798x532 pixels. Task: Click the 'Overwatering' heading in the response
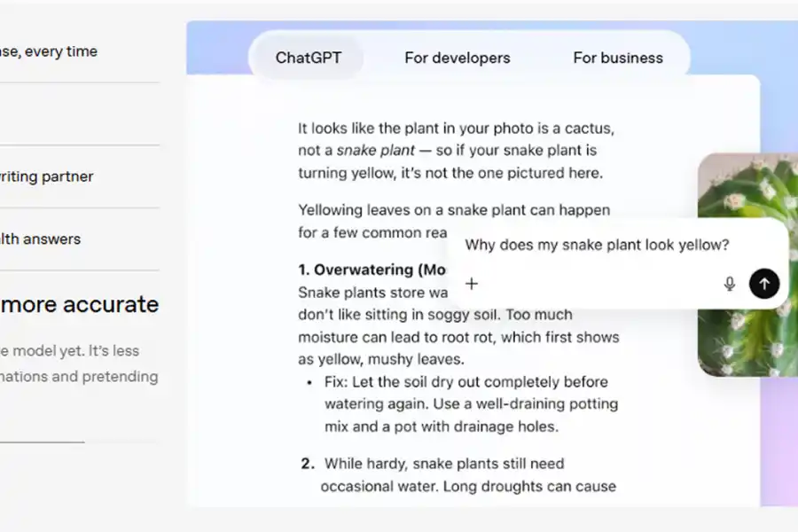(x=372, y=270)
